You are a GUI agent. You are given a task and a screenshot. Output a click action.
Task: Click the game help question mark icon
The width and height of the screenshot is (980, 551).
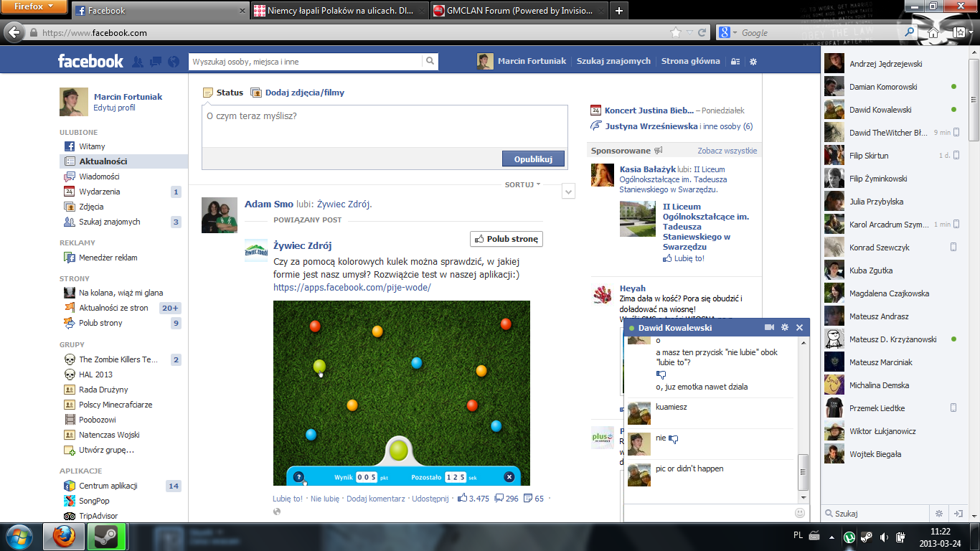click(x=299, y=477)
